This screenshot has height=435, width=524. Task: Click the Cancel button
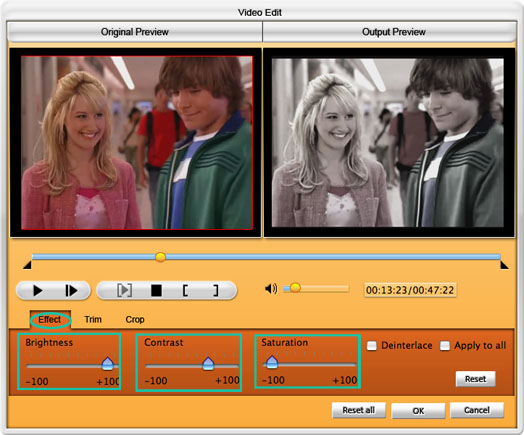pyautogui.click(x=477, y=410)
